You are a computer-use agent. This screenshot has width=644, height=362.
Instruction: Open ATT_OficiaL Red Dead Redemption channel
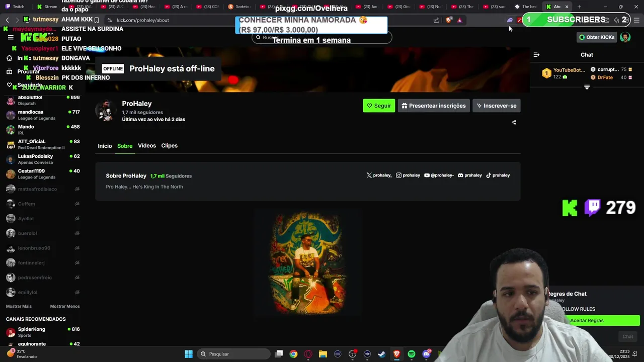pos(43,144)
